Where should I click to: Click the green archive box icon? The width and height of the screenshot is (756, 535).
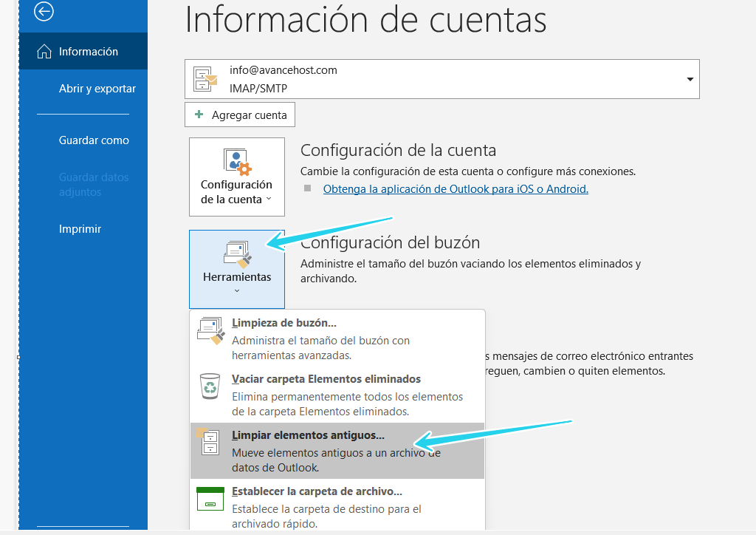pyautogui.click(x=210, y=499)
